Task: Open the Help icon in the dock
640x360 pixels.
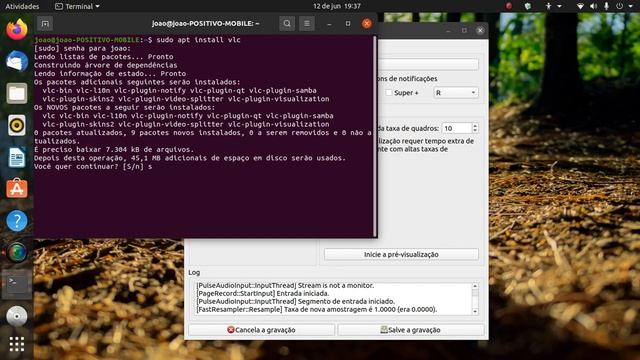Action: [x=17, y=221]
